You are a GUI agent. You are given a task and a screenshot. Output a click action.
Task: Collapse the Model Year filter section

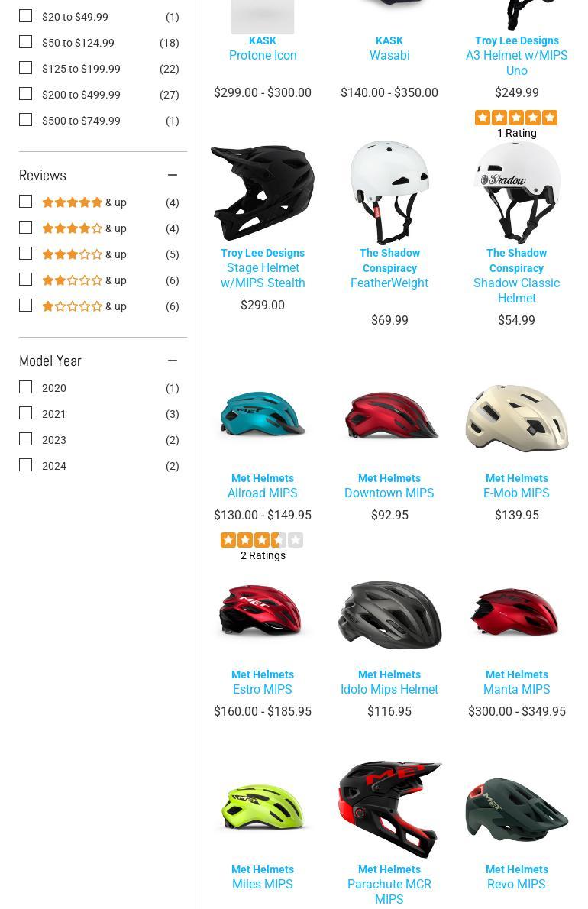[172, 361]
